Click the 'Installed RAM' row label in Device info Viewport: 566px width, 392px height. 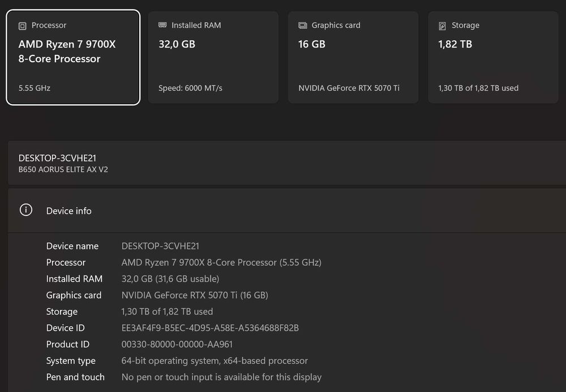[x=74, y=279]
